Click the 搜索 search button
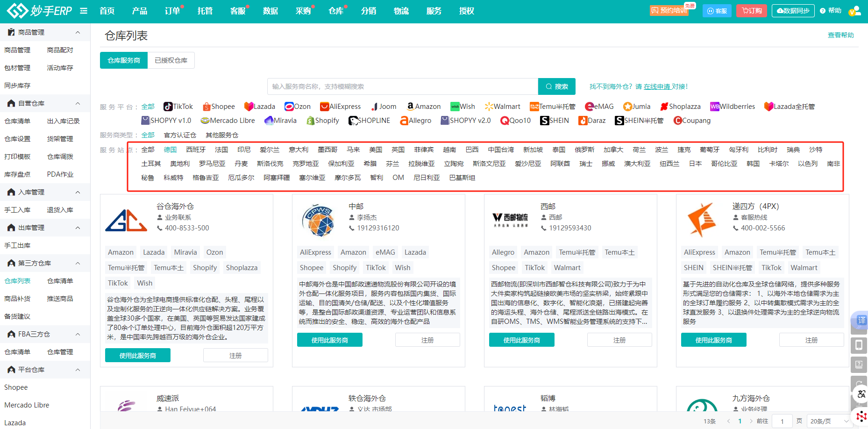This screenshot has height=429, width=868. pos(557,86)
